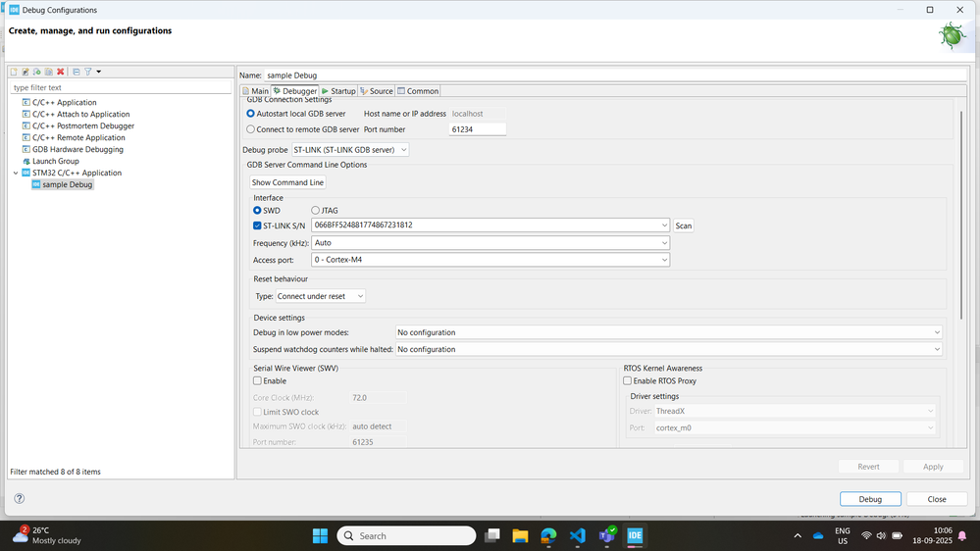Viewport: 980px width, 551px height.
Task: Open Debug in low power modes dropdown
Action: pyautogui.click(x=668, y=332)
